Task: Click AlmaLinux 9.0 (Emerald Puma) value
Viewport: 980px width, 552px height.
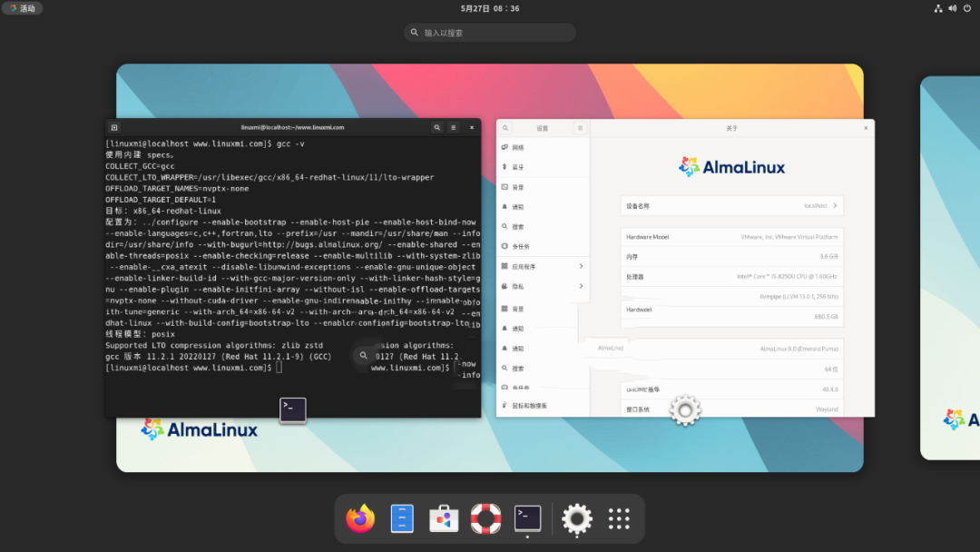Action: tap(799, 349)
